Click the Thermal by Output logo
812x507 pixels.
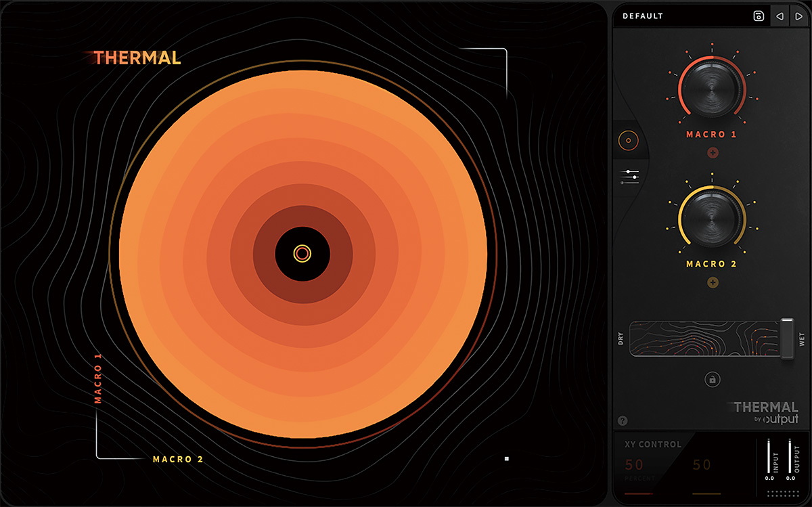pyautogui.click(x=765, y=412)
